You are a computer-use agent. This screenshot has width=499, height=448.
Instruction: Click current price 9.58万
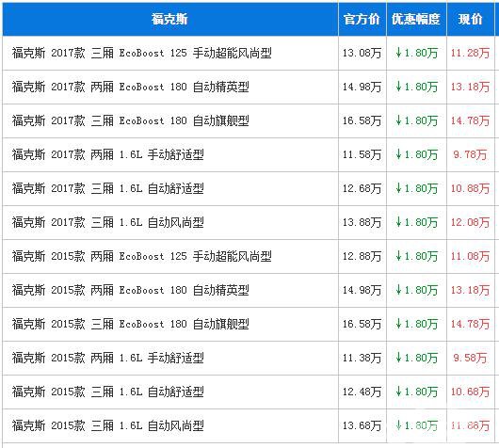470,358
